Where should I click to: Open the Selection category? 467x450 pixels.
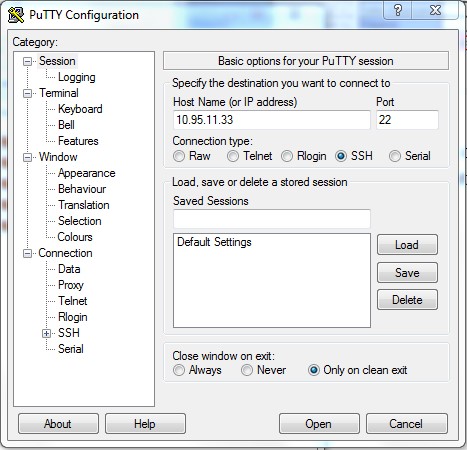[79, 221]
